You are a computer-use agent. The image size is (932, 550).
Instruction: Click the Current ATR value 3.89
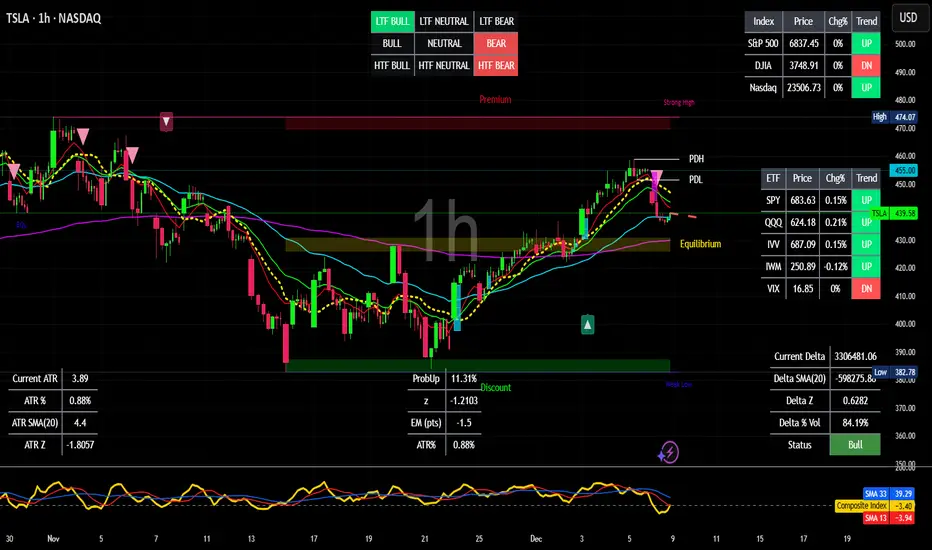[80, 378]
